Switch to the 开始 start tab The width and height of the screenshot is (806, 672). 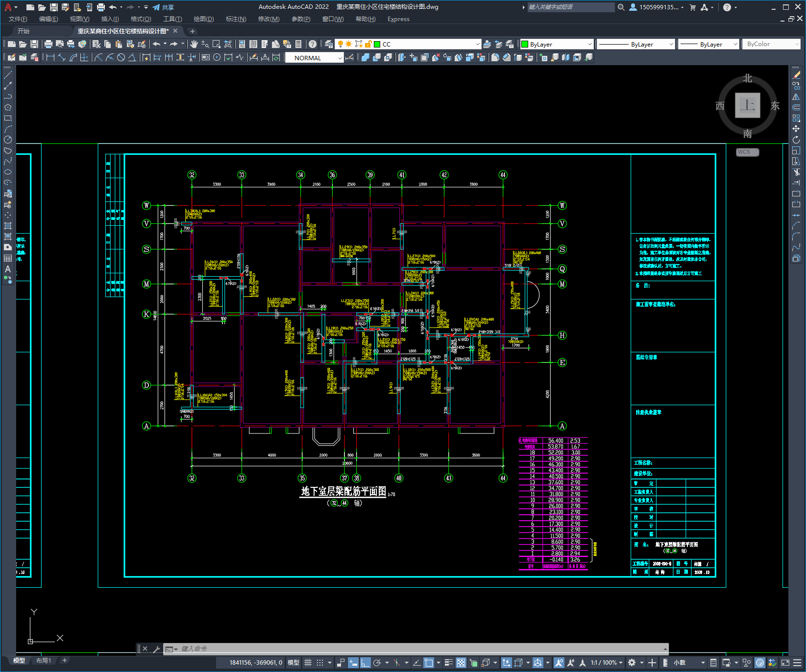[x=24, y=31]
